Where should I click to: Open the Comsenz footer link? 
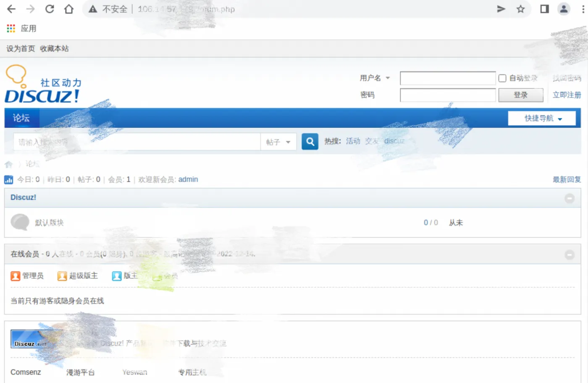click(x=26, y=372)
